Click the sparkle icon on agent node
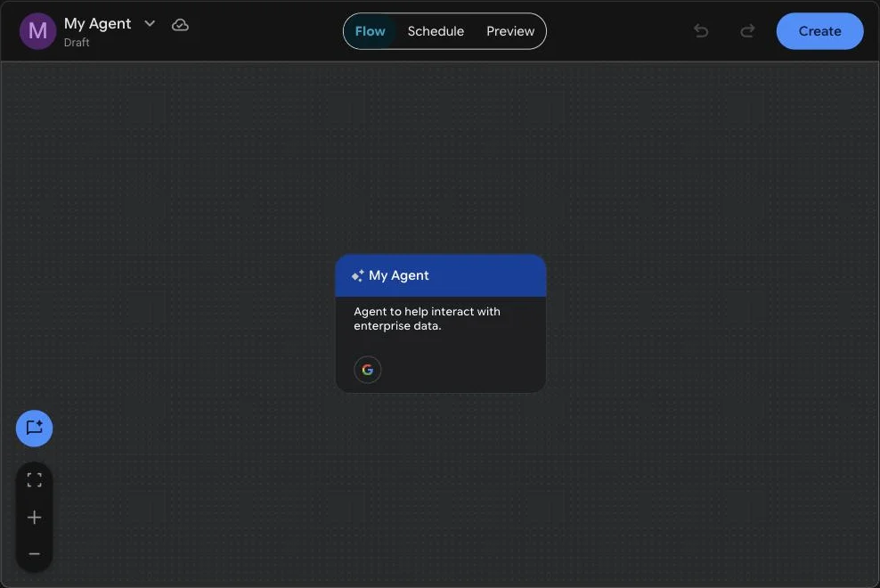Image resolution: width=880 pixels, height=588 pixels. 357,276
